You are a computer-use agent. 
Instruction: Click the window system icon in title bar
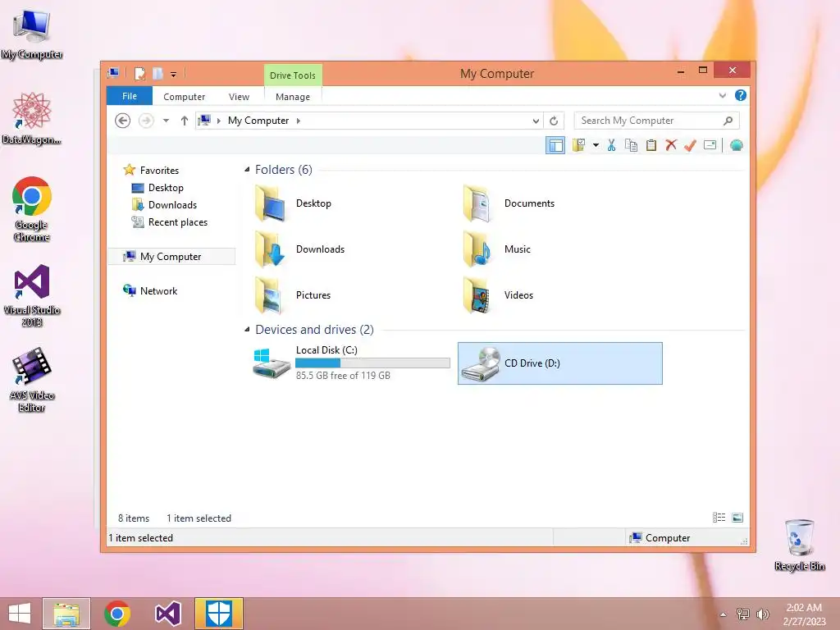coord(113,73)
